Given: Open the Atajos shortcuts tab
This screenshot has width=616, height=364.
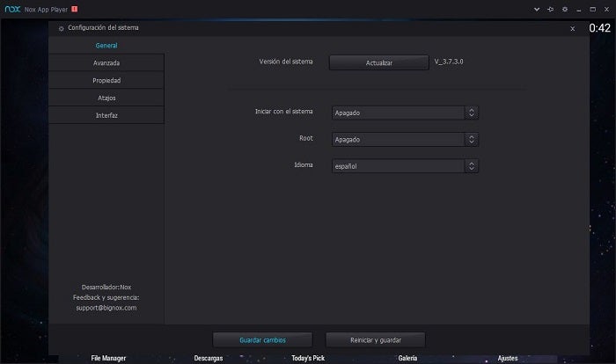Looking at the screenshot, I should point(106,98).
